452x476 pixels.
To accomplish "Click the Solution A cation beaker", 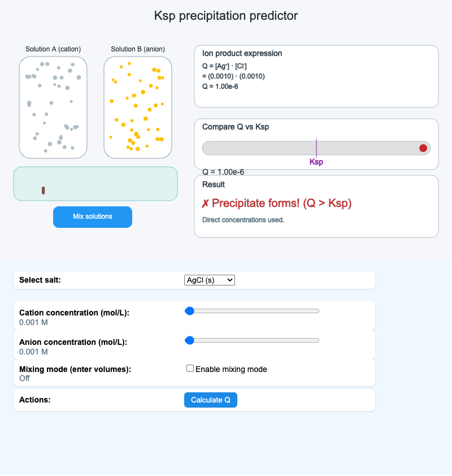I will [53, 107].
